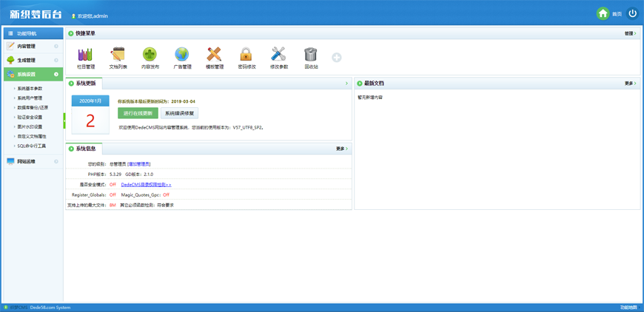Screen dimensions: 644x312
Task: Open 系统用户管理 menu item
Action: click(30, 98)
